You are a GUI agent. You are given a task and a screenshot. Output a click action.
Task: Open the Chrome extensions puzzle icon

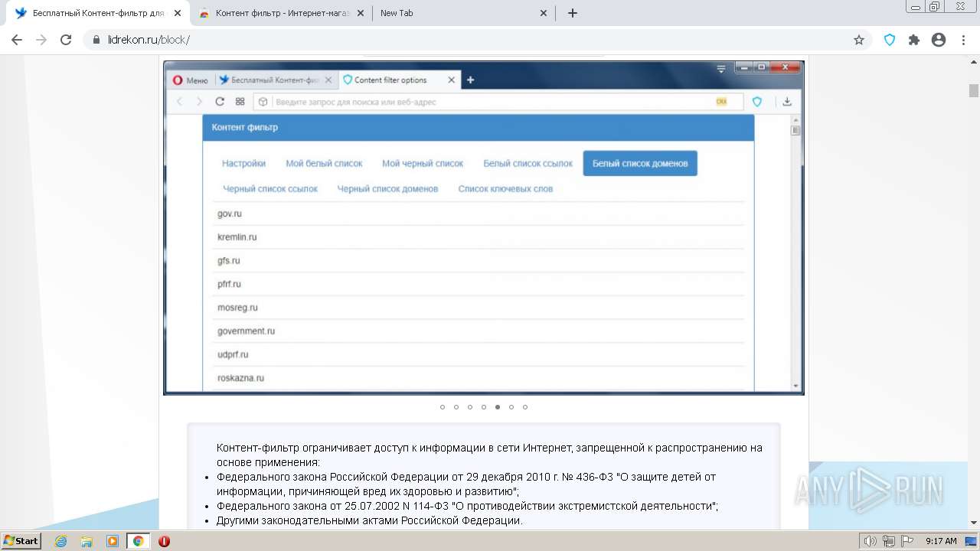pos(914,40)
